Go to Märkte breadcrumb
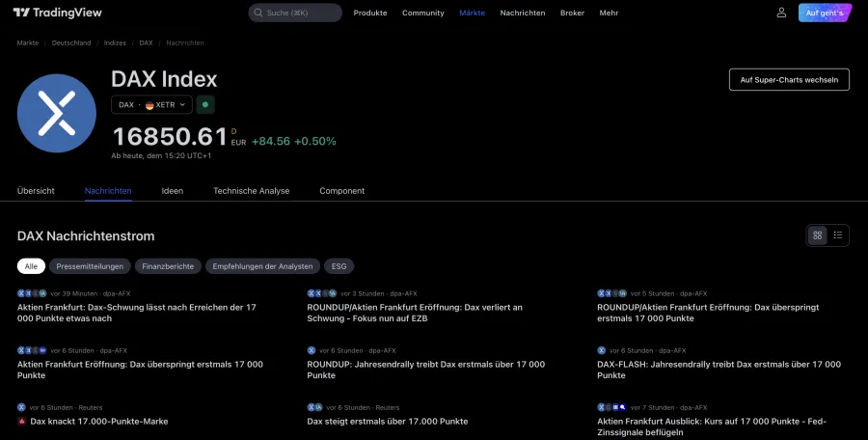Screen dimensions: 868x440 28,42
